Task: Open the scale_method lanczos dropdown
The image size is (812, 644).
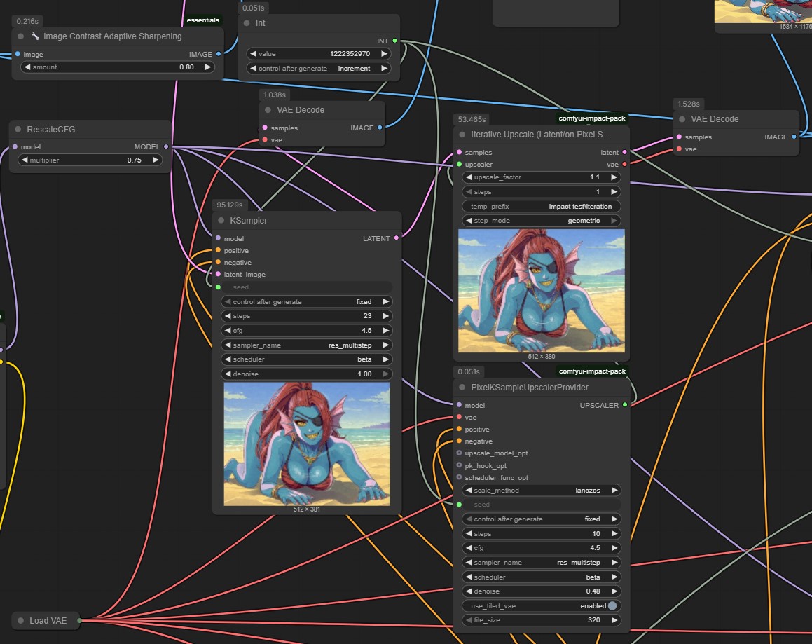Action: (x=542, y=491)
